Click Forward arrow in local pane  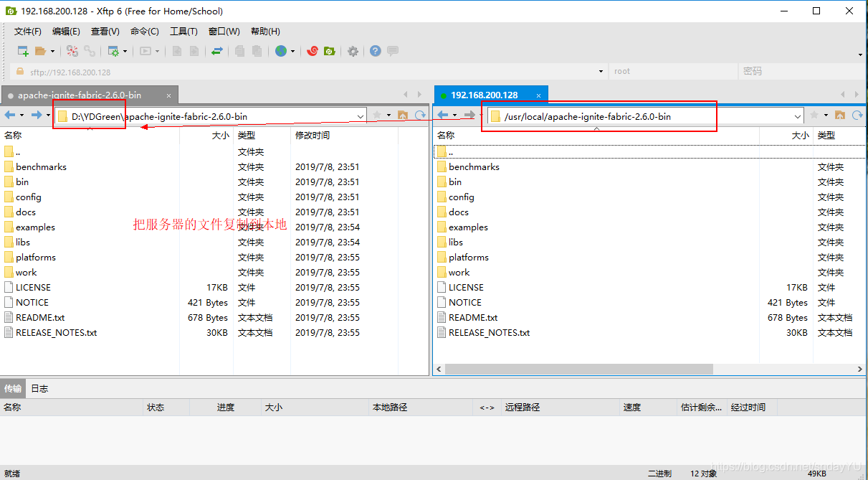pyautogui.click(x=37, y=115)
